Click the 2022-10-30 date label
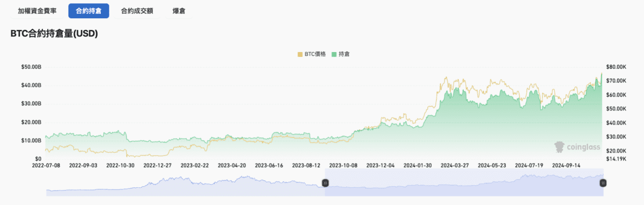 (120, 165)
